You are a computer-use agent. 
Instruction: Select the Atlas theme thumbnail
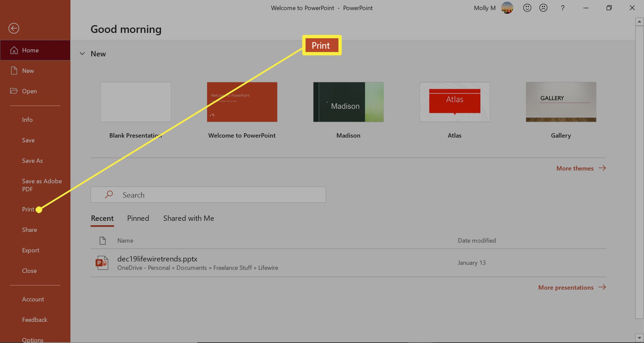tap(454, 102)
